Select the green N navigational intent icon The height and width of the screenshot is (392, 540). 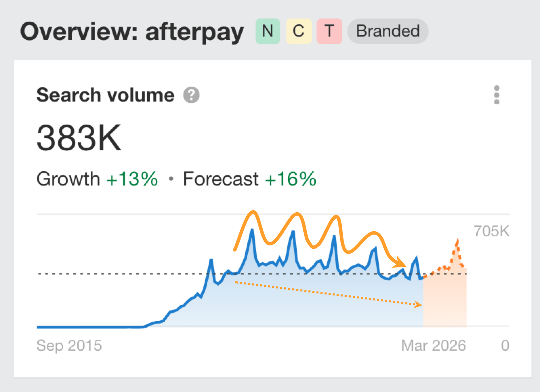pos(267,32)
